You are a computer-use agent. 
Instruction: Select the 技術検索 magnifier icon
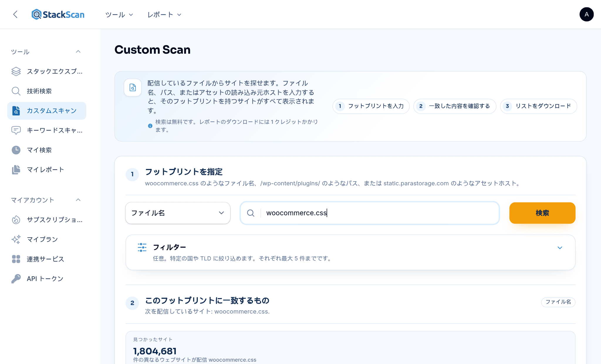(x=16, y=91)
